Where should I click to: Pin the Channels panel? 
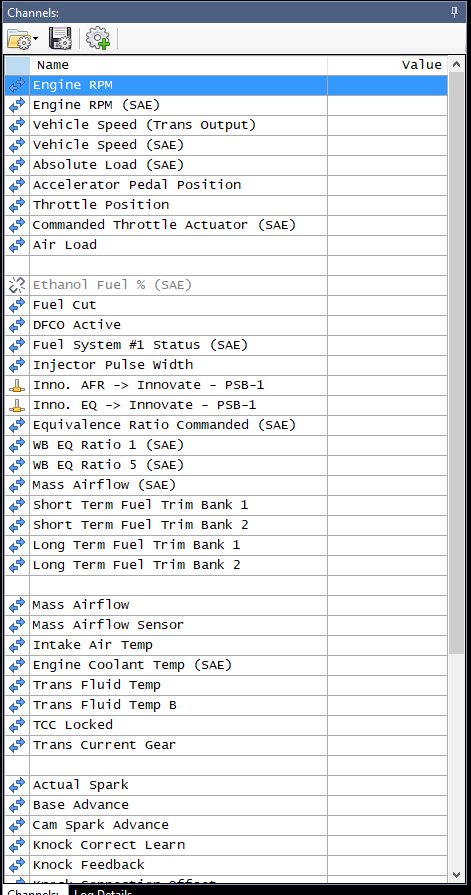pyautogui.click(x=454, y=12)
